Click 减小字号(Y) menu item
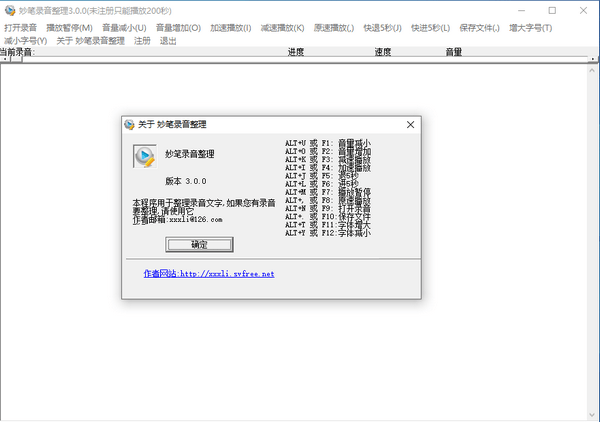Screen dimensions: 600x422 click(25, 41)
